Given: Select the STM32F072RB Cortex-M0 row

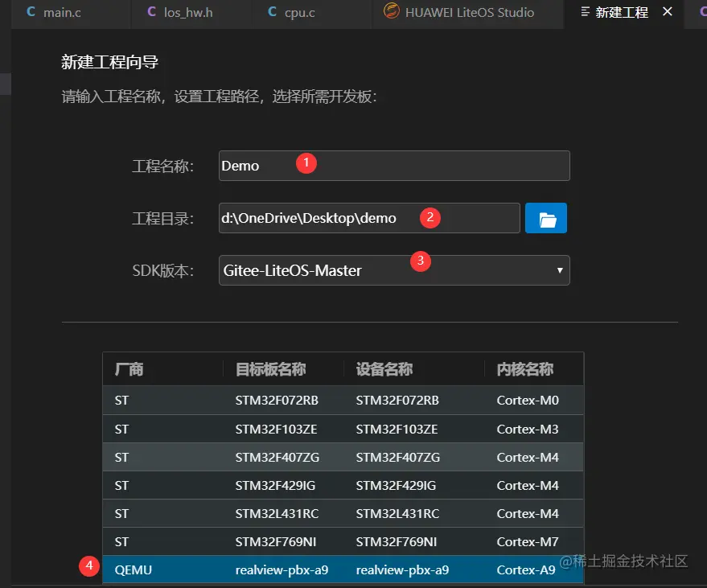Looking at the screenshot, I should point(343,400).
